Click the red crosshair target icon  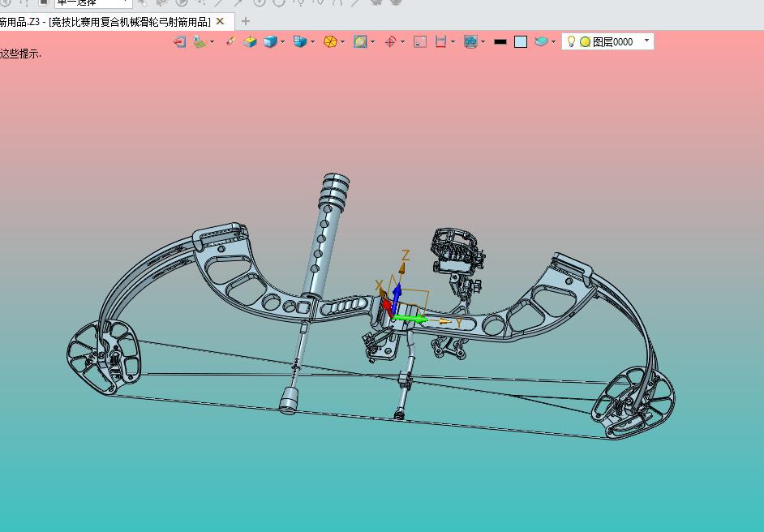click(x=390, y=42)
